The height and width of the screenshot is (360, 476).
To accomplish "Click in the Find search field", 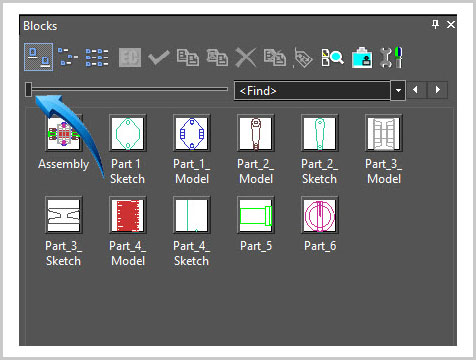I will [312, 90].
